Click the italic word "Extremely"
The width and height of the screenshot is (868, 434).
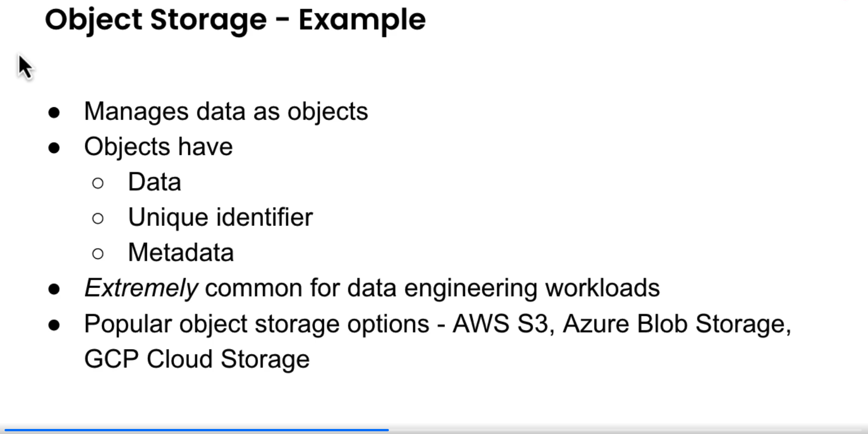(141, 288)
